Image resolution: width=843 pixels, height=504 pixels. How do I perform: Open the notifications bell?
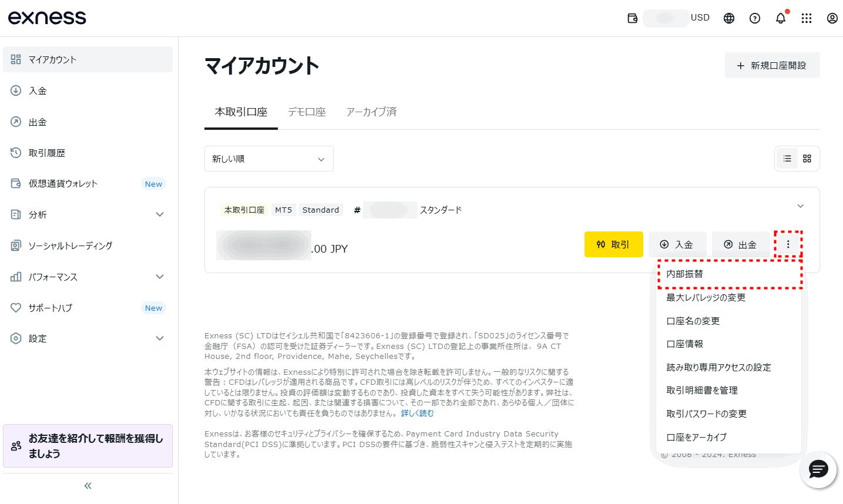pos(781,18)
